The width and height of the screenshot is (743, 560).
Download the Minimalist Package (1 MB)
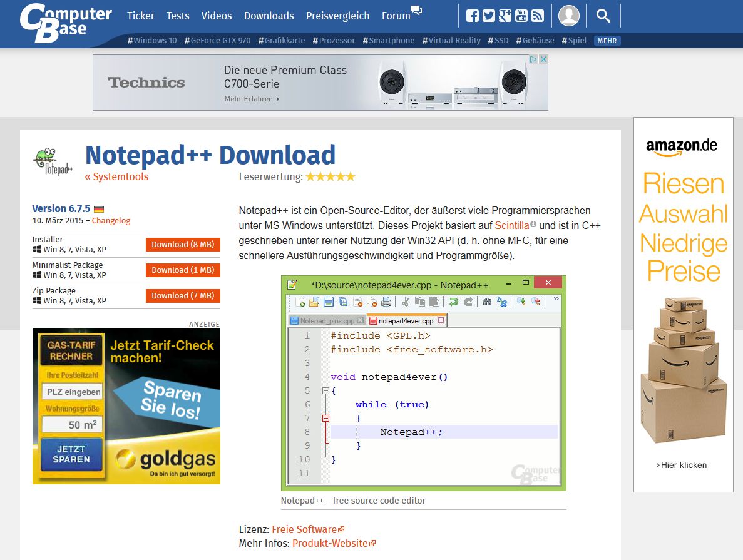(x=183, y=270)
